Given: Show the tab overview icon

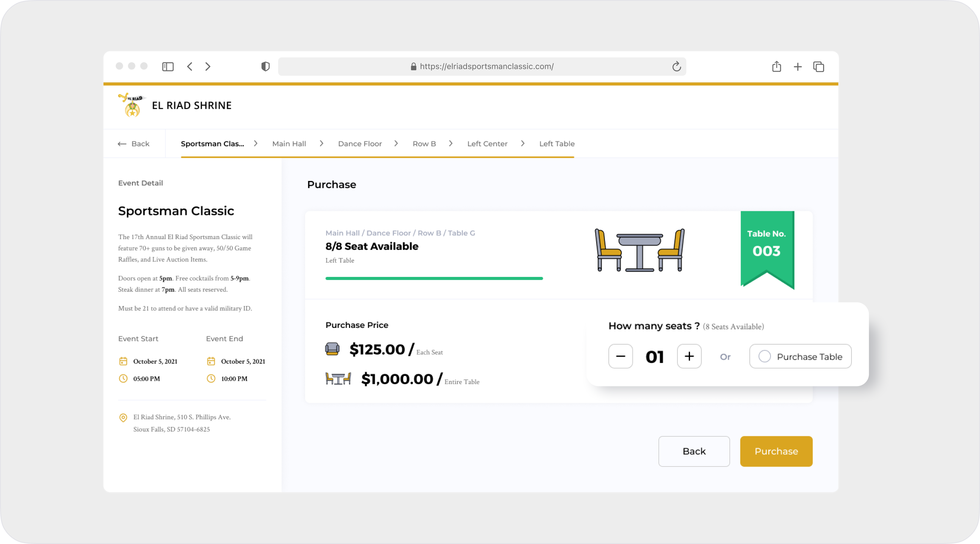Looking at the screenshot, I should click(x=819, y=66).
